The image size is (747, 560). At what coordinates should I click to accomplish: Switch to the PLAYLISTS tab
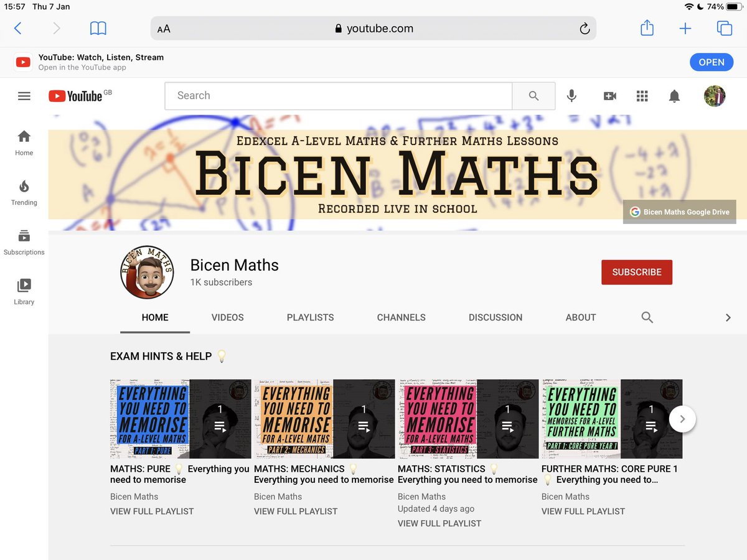click(x=311, y=317)
